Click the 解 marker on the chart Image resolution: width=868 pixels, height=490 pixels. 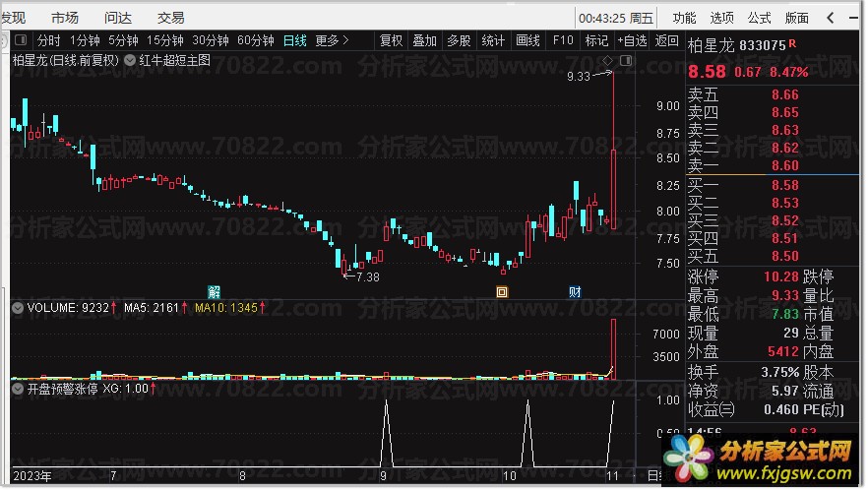214,292
